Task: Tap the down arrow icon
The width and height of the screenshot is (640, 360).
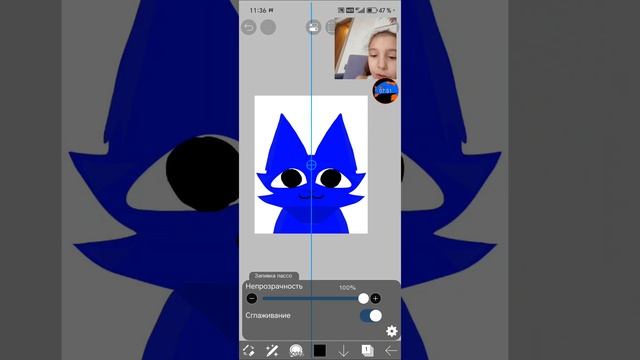Action: [343, 350]
